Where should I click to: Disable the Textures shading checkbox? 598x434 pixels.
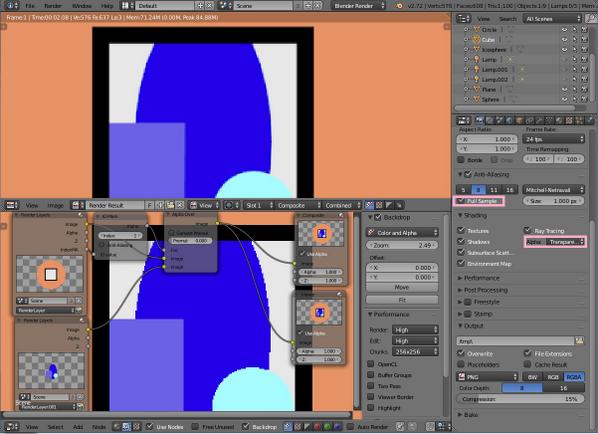click(x=461, y=230)
